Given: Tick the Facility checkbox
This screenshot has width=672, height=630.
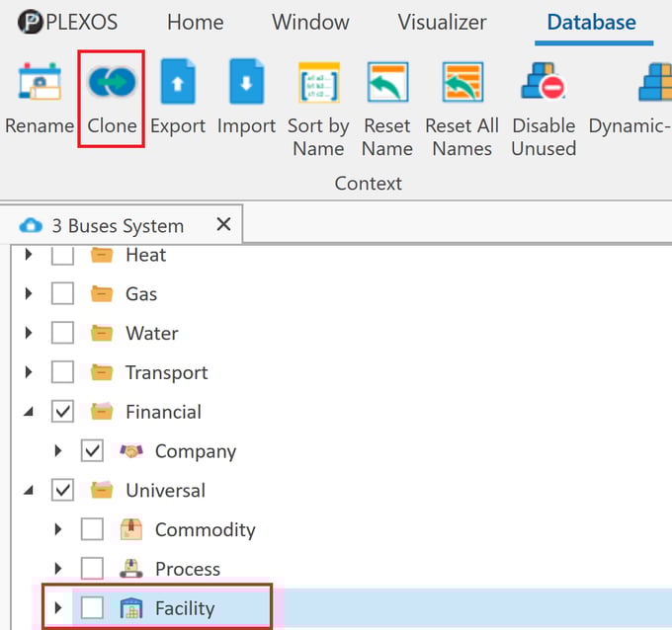Looking at the screenshot, I should pyautogui.click(x=92, y=608).
